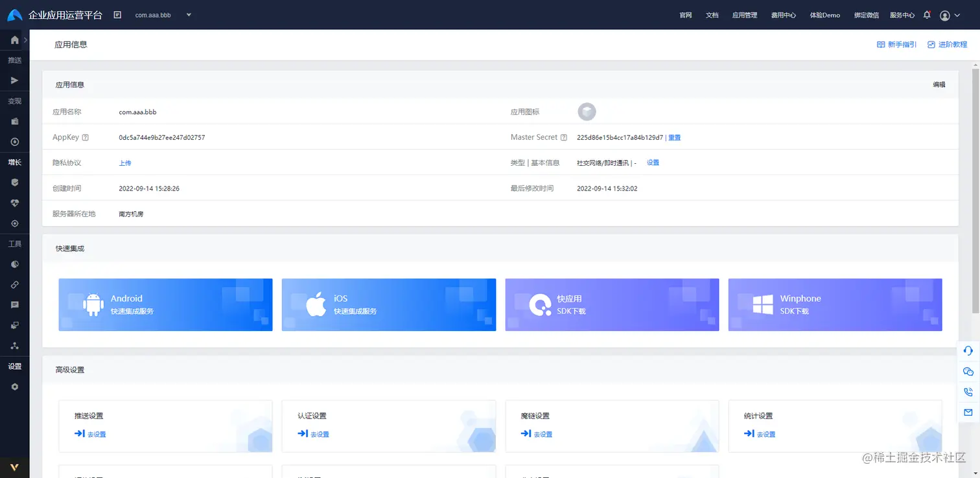Open the 新手指引 guide link
The height and width of the screenshot is (478, 980).
pos(896,45)
